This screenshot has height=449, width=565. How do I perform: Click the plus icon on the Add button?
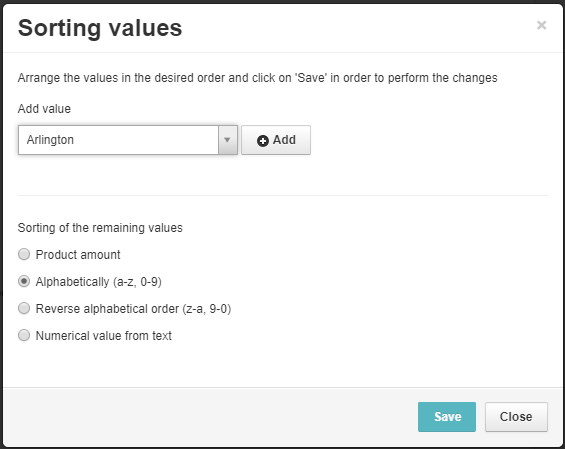click(263, 141)
